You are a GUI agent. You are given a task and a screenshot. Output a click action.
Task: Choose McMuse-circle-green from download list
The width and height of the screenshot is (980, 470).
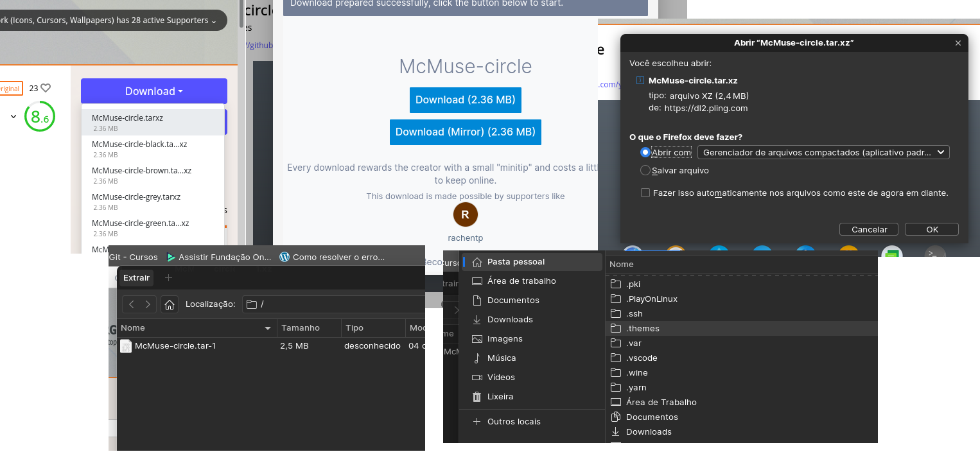coord(153,228)
